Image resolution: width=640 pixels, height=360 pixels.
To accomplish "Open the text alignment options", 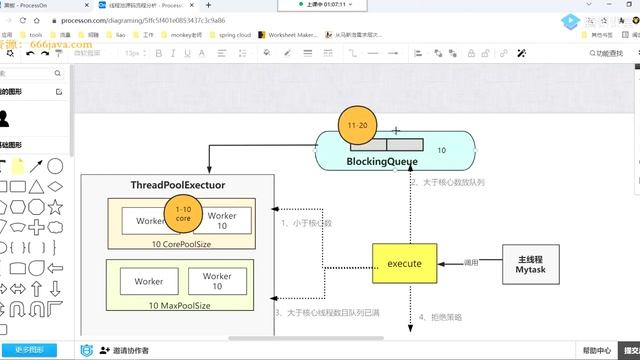I will coord(222,53).
